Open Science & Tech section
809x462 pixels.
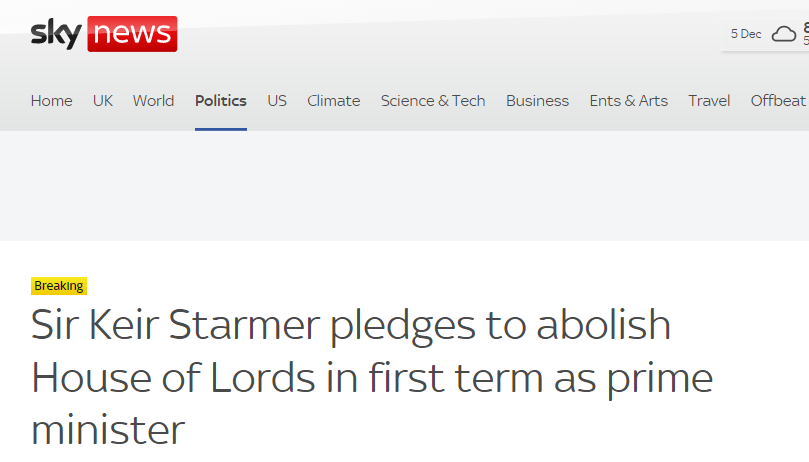click(x=433, y=101)
